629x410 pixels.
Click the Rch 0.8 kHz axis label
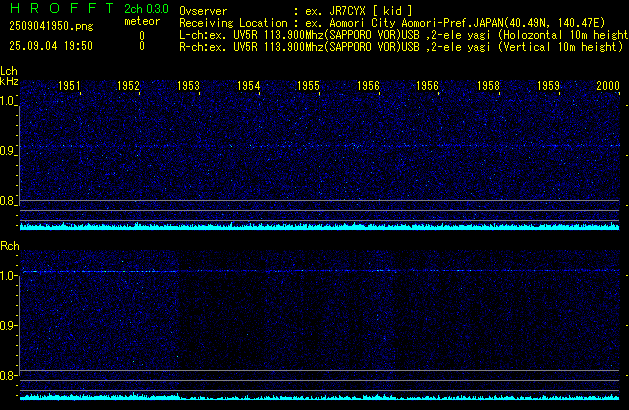tap(7, 375)
